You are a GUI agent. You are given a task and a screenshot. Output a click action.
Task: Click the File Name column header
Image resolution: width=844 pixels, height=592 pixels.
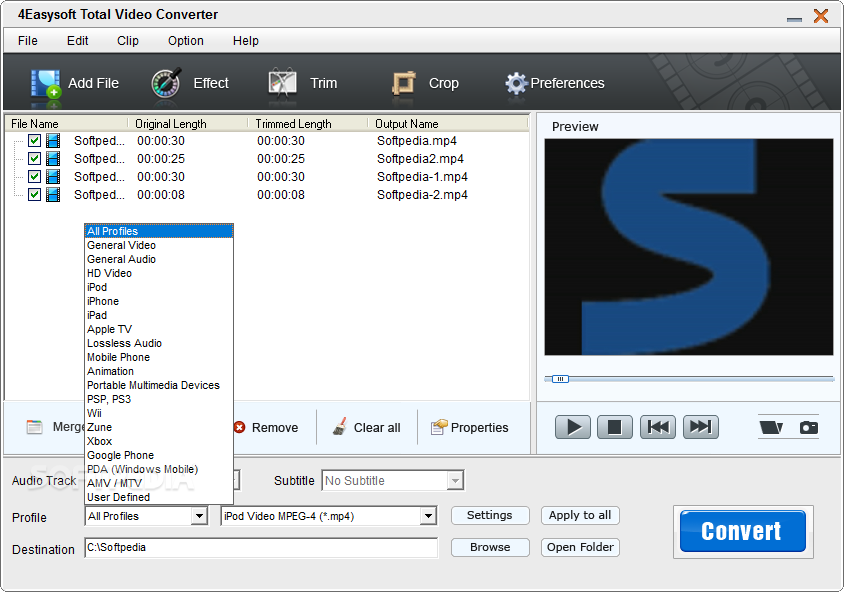67,124
